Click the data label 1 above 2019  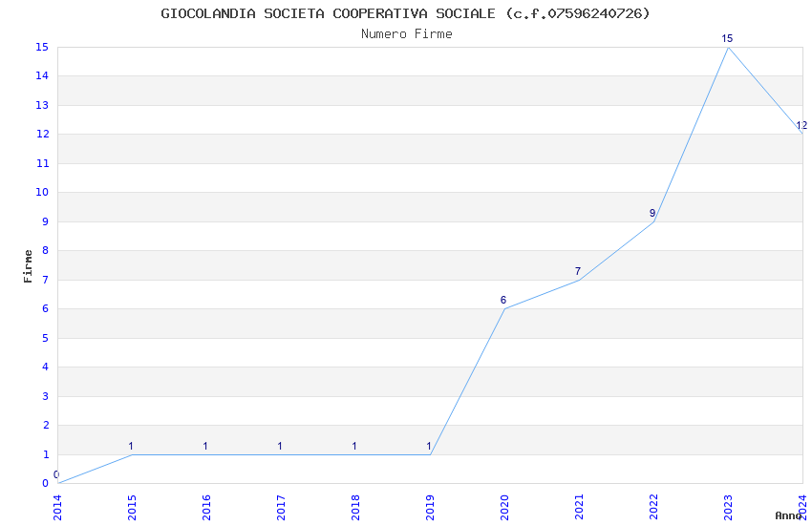(x=429, y=446)
